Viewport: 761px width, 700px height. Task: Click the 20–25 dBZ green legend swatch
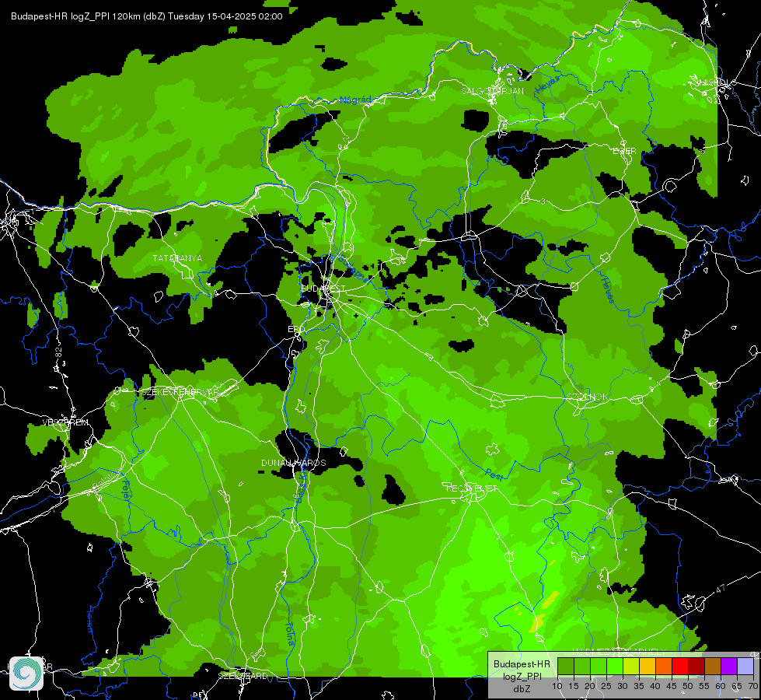(x=599, y=667)
